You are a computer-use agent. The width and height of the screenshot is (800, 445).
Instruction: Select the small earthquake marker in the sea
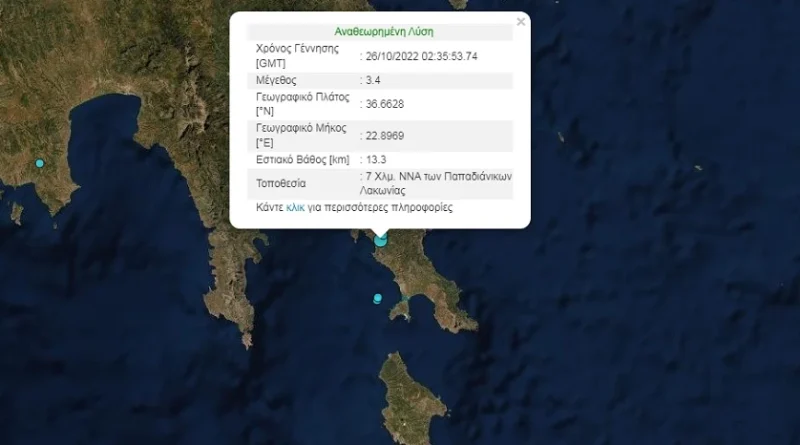(x=377, y=298)
